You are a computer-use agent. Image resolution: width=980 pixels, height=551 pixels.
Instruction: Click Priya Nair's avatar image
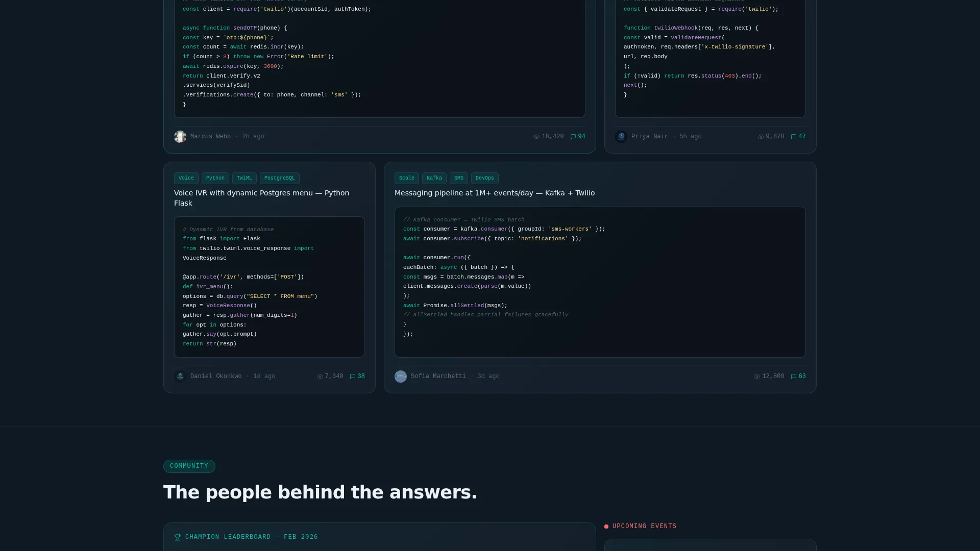[621, 137]
